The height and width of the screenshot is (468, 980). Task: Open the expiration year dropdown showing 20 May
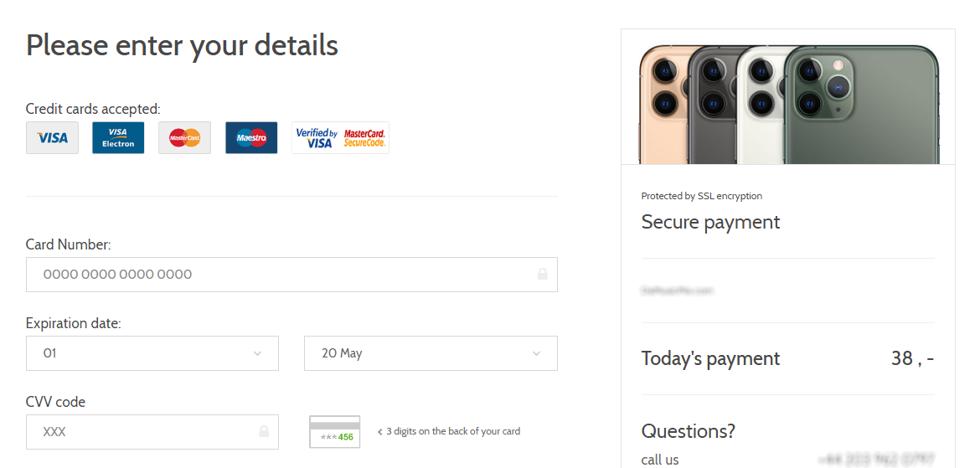430,353
